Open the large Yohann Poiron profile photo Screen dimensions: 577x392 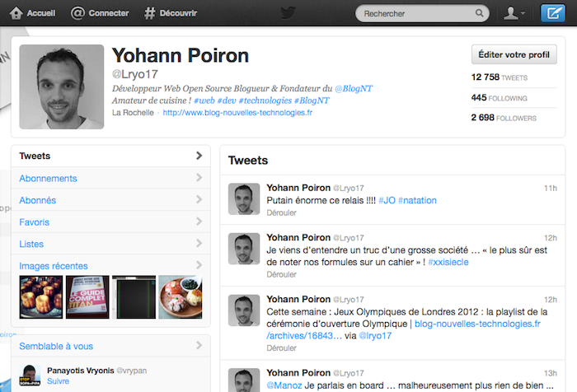(62, 86)
